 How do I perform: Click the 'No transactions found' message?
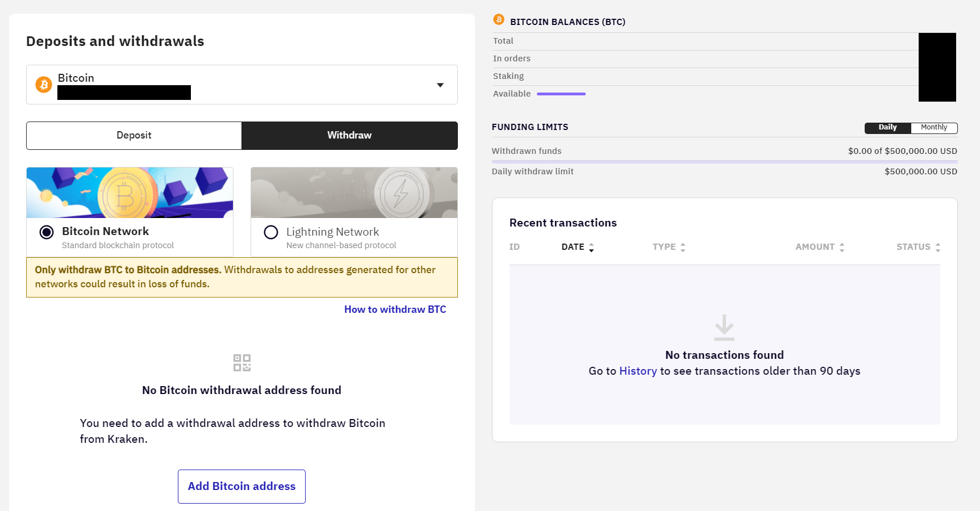[724, 355]
